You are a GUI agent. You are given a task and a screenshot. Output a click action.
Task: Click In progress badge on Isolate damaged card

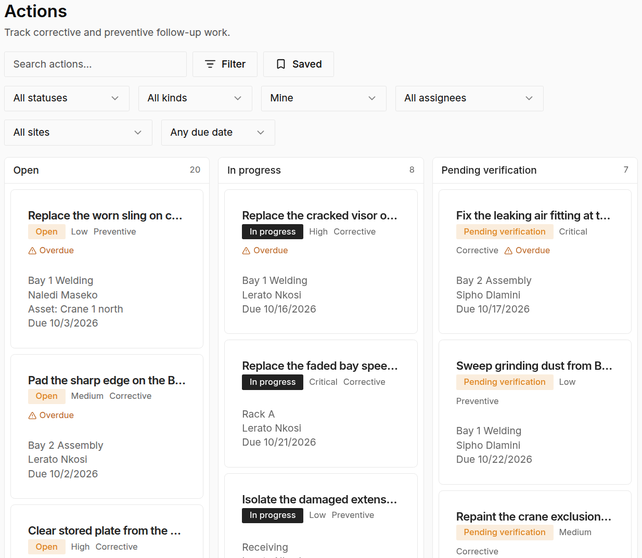tap(272, 515)
